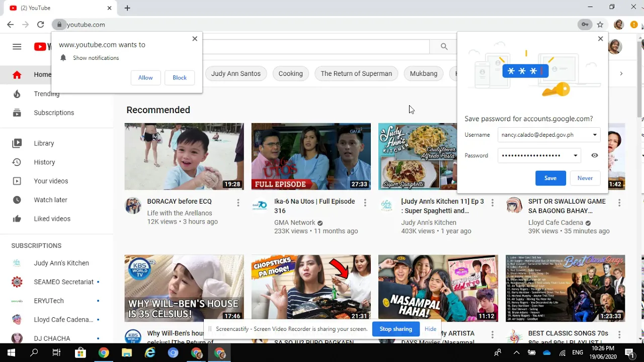
Task: Open Ika-6 Na Utos video thumbnail
Action: 311,156
